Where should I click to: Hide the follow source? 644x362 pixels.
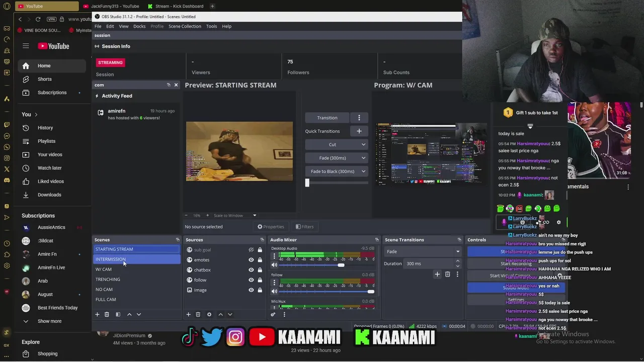[x=251, y=280]
